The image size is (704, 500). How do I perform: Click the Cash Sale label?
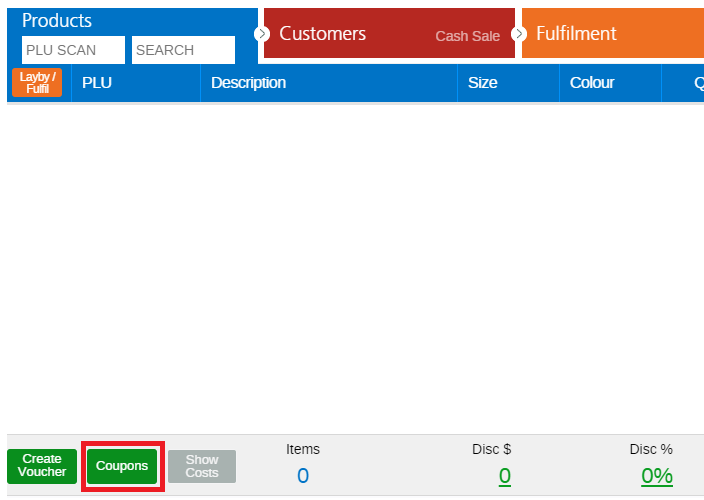(x=467, y=36)
